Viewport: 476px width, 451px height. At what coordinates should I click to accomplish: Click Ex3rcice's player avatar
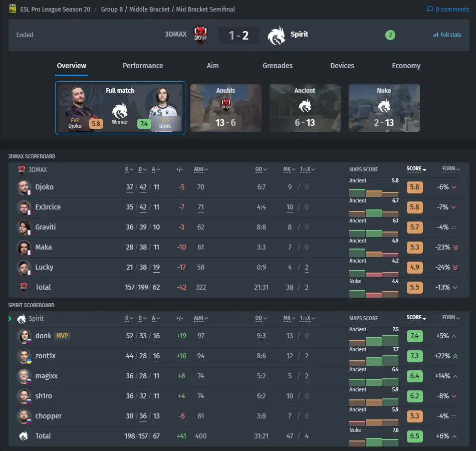click(x=24, y=207)
